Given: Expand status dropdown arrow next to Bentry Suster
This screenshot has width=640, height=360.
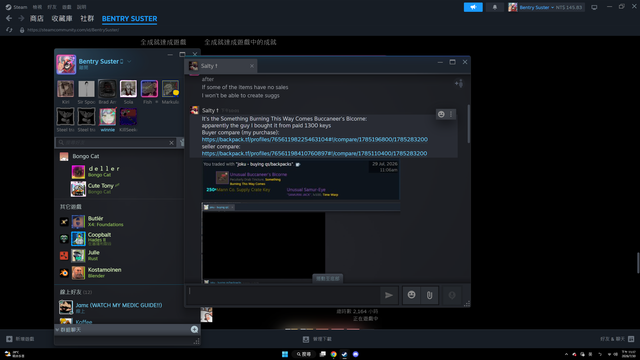Looking at the screenshot, I should tap(129, 61).
